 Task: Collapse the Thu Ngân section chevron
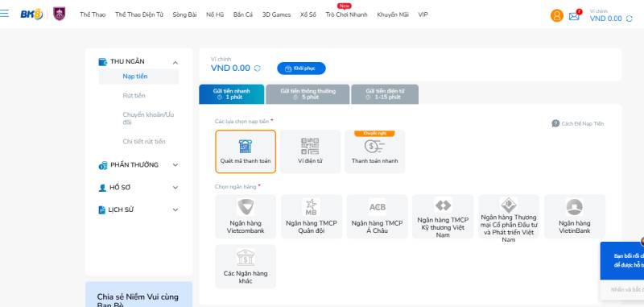[175, 63]
